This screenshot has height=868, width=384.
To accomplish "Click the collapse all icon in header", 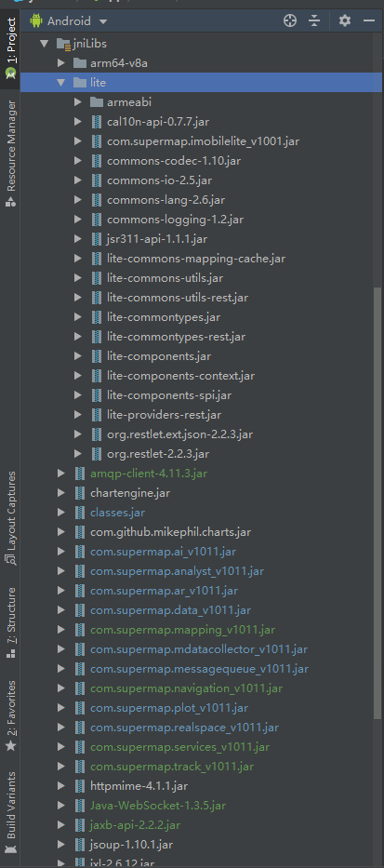I will coord(314,21).
